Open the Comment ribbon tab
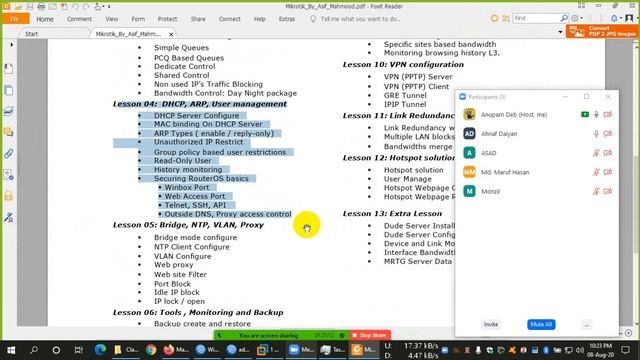640x360 pixels. pos(79,19)
